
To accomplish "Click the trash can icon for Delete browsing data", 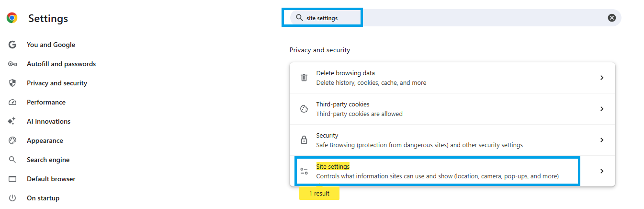I will coord(304,78).
